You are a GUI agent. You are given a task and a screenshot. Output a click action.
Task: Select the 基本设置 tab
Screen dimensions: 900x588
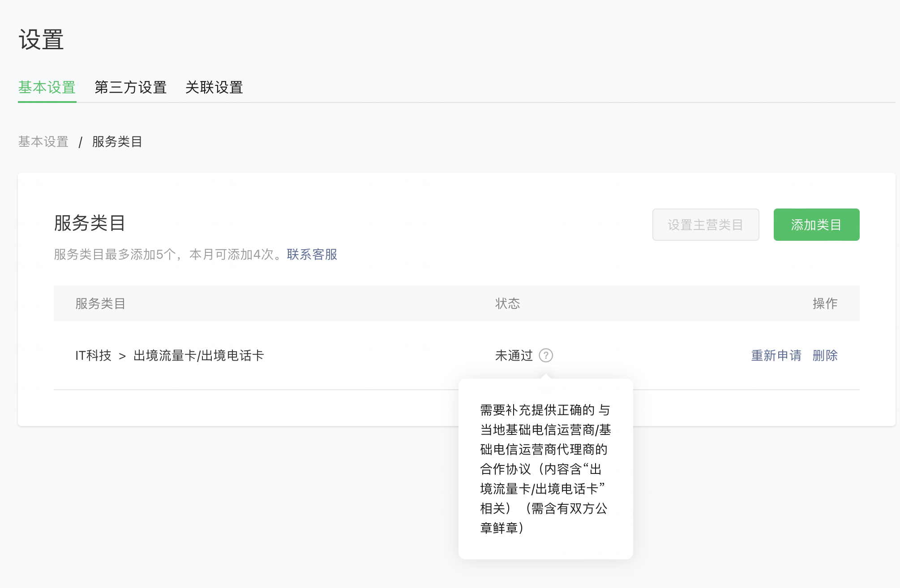pos(47,87)
